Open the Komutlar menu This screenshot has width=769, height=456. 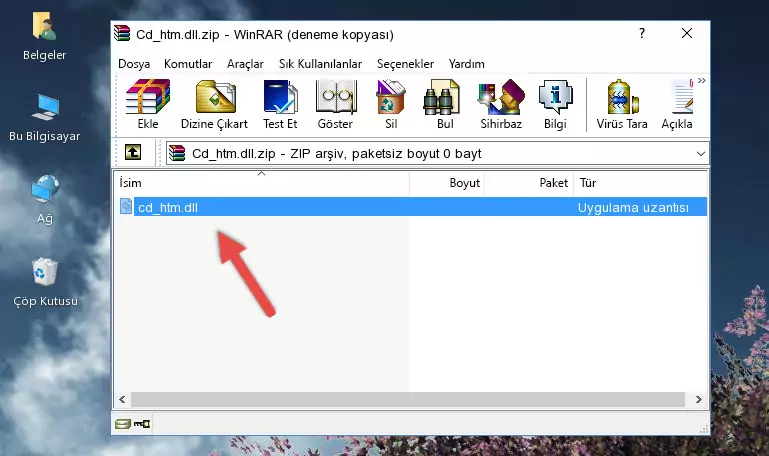coord(188,64)
